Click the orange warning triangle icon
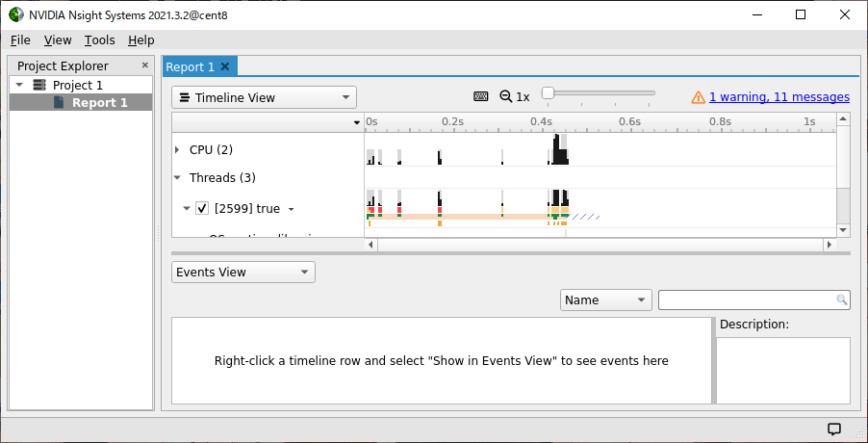 point(698,97)
